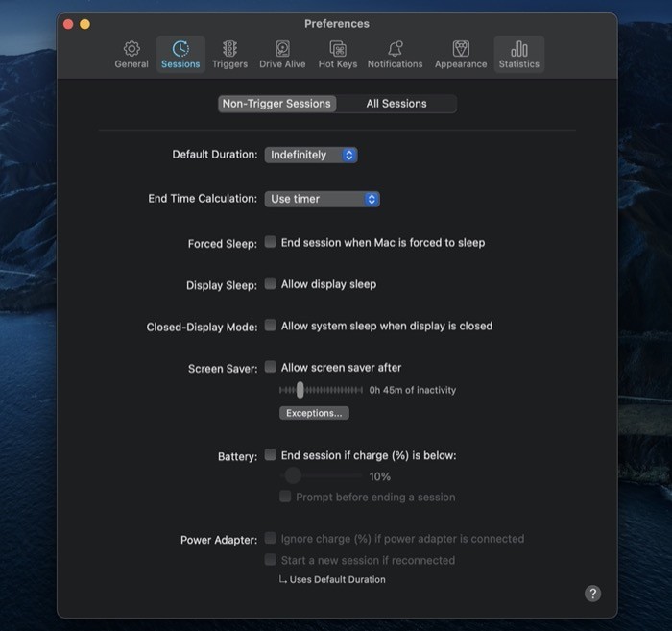672x631 pixels.
Task: Click the End Time Calculation label
Action: click(x=203, y=199)
